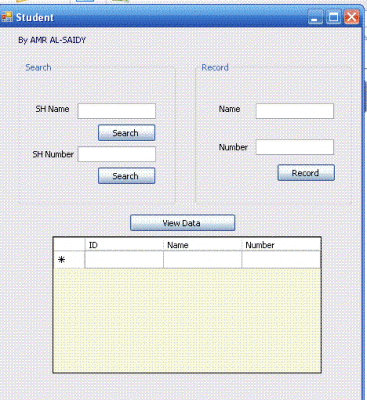
Task: Select the SH Number label
Action: click(53, 154)
